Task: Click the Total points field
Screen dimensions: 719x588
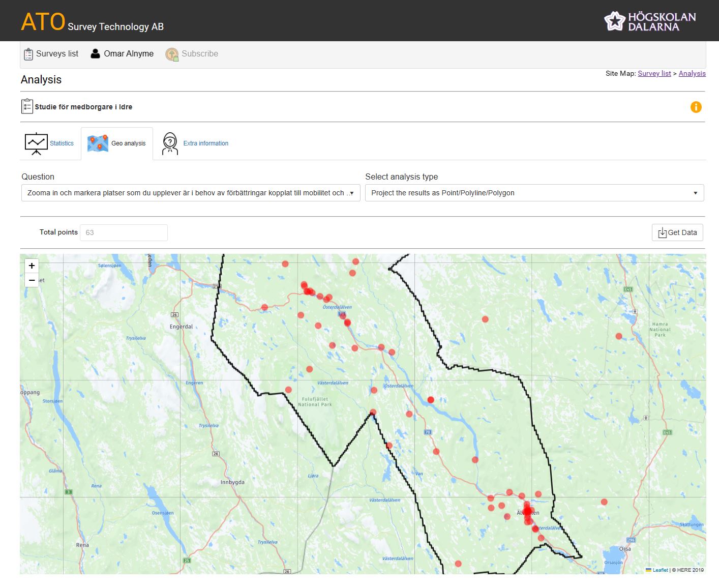Action: coord(124,232)
